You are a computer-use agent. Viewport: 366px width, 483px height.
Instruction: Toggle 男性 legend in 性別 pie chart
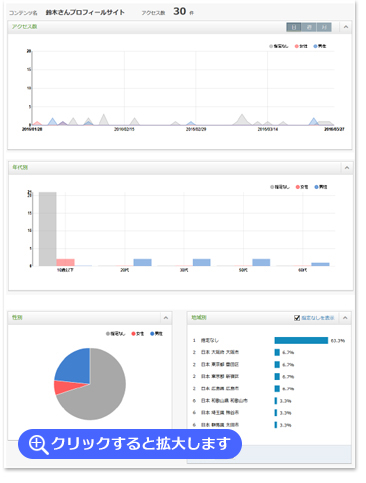(x=156, y=334)
